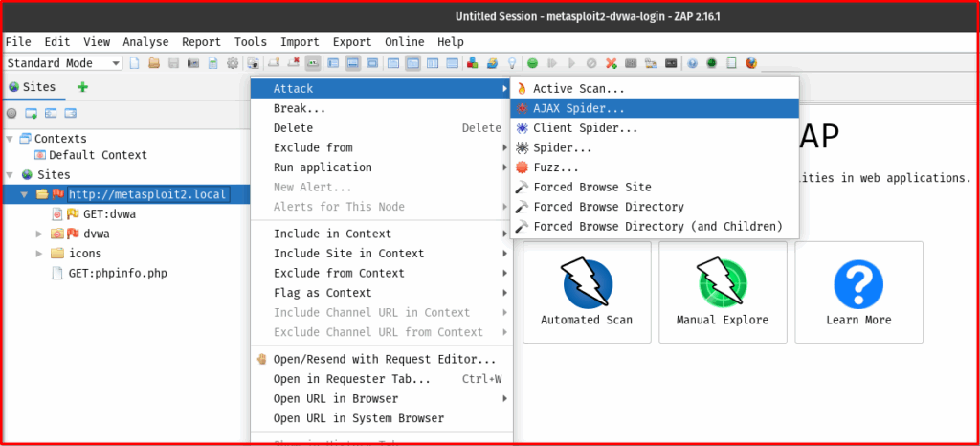Screen dimensions: 980x446
Task: Open the Standard Mode dropdown
Action: pos(63,63)
